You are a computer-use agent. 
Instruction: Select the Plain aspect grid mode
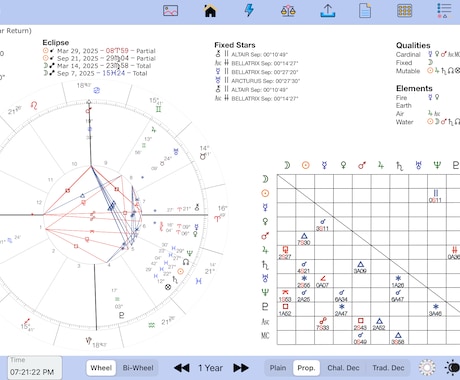[278, 368]
